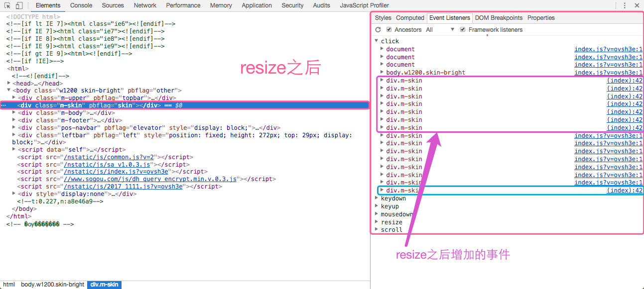The image size is (644, 289).
Task: Select html in the breadcrumb bar
Action: pos(8,285)
